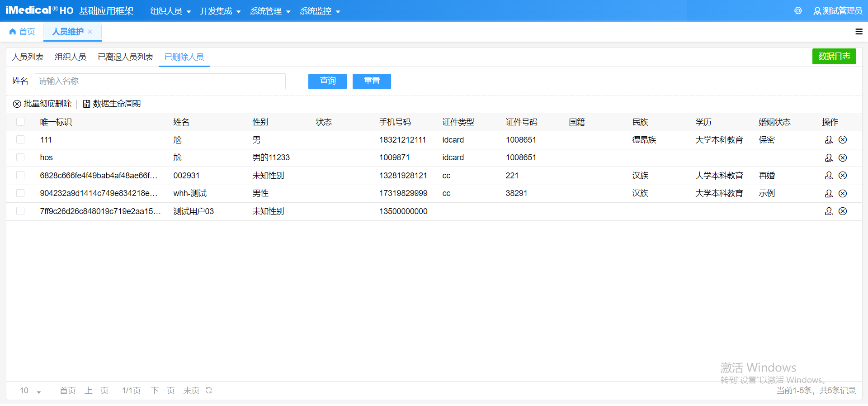Go to 上一页 previous page
Viewport: 868px width, 406px height.
click(x=97, y=391)
